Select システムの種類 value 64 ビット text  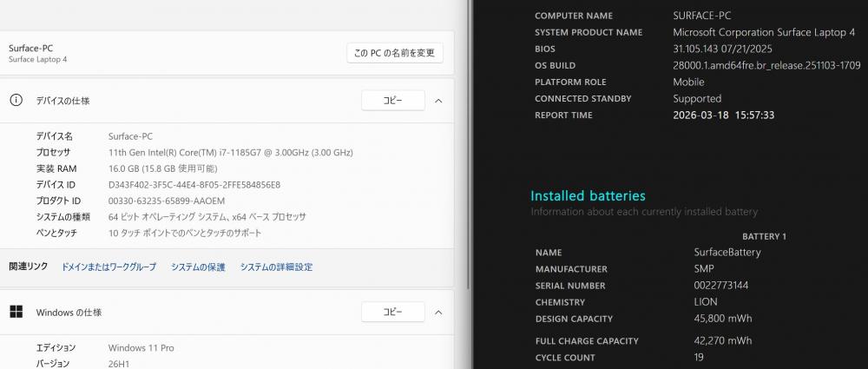coord(207,217)
